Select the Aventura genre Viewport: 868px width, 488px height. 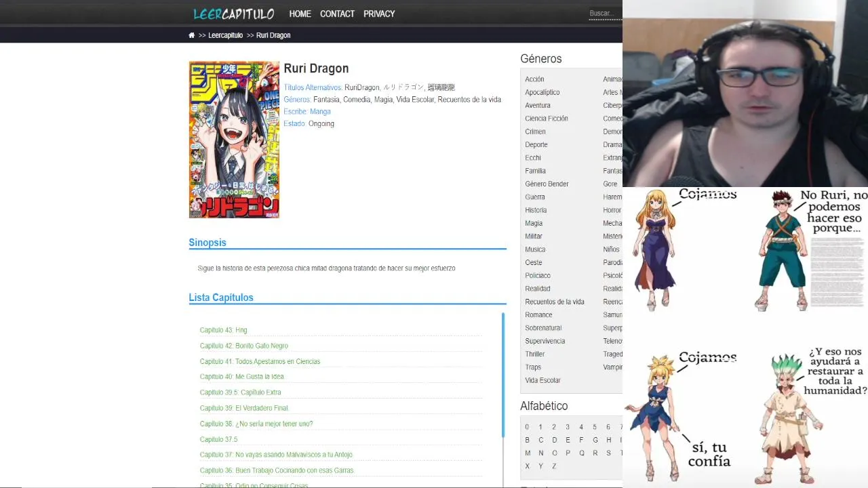coord(538,105)
